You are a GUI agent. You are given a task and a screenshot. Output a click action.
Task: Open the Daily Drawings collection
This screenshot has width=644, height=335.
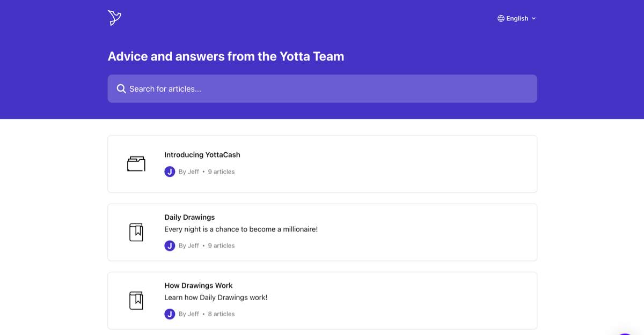pos(322,232)
